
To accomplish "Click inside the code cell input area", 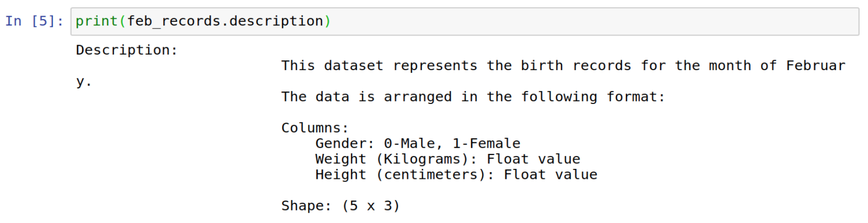I will tap(464, 21).
